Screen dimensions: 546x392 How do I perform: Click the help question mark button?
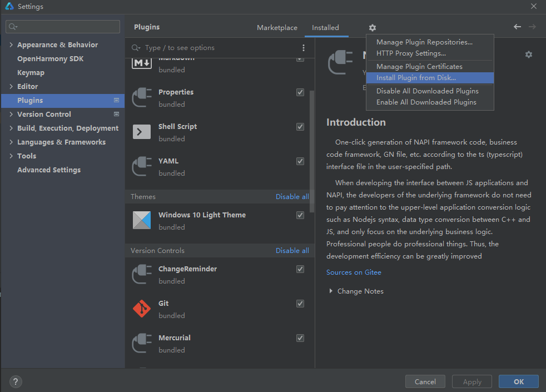[x=16, y=381]
